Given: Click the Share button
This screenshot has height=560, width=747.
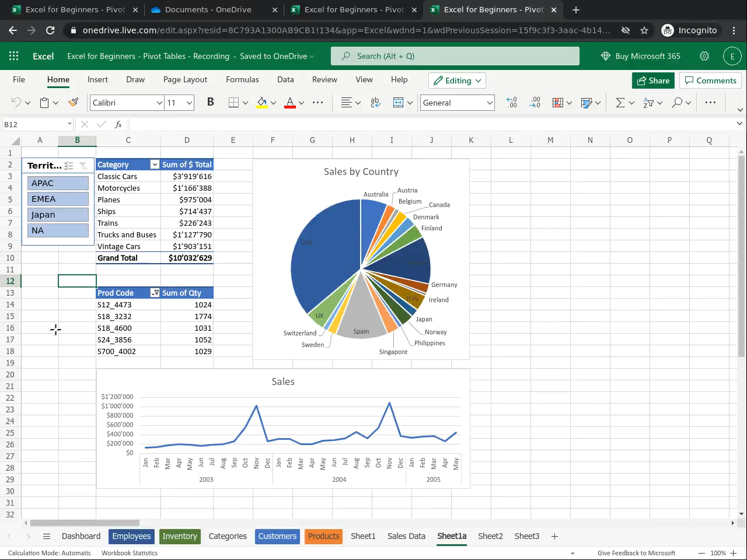Looking at the screenshot, I should (653, 80).
